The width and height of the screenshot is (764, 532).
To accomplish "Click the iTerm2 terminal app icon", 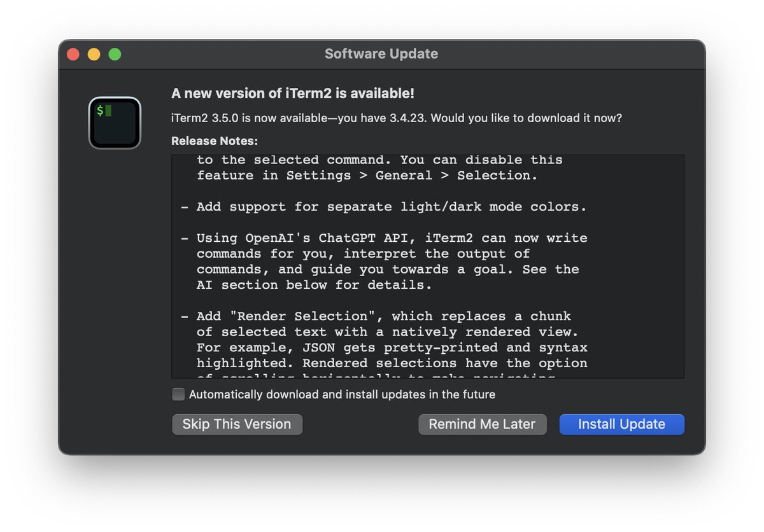I will [x=115, y=123].
